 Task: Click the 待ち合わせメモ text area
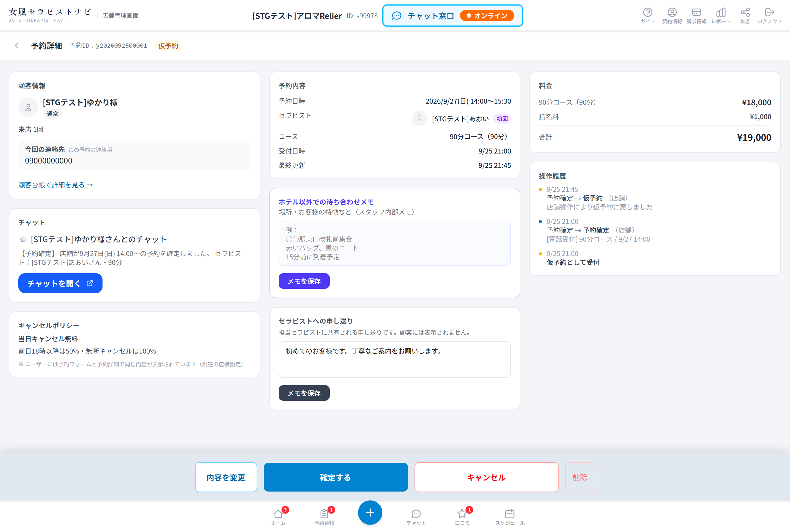point(399,246)
